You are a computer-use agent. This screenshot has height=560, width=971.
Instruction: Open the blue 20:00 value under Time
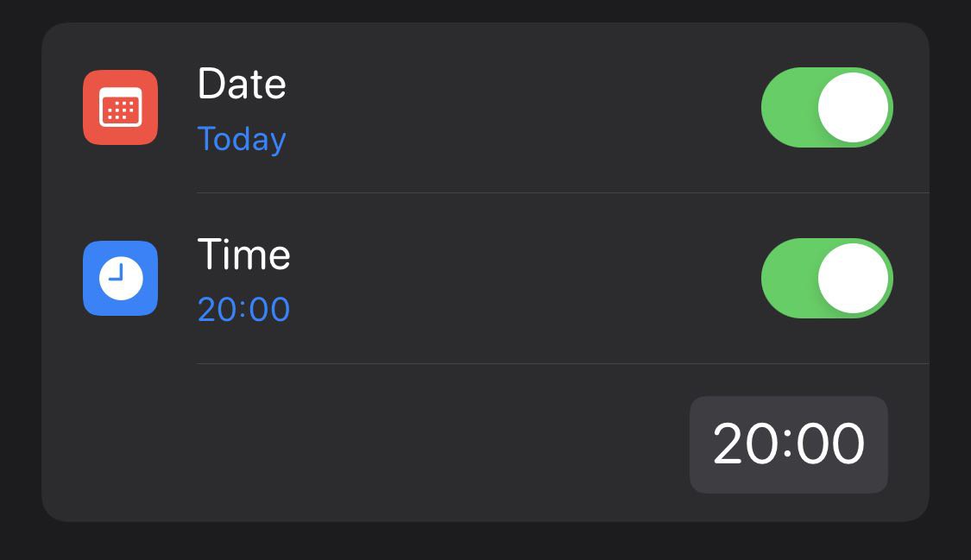point(243,309)
